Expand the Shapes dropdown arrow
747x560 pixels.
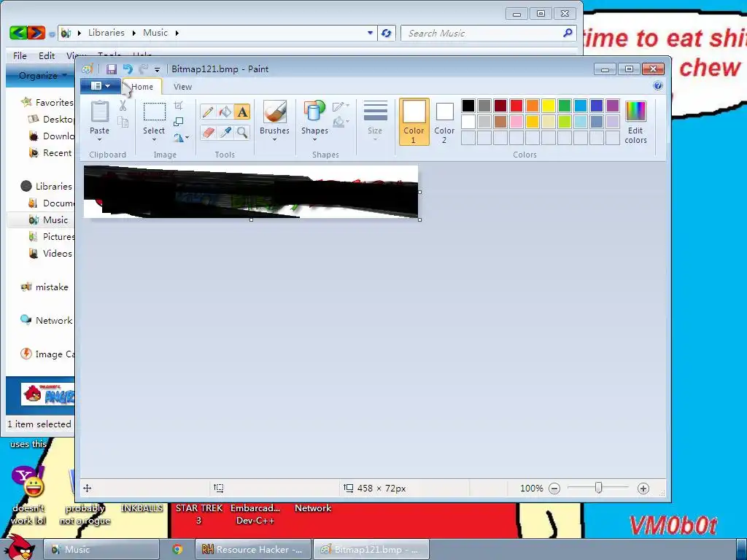tap(314, 139)
